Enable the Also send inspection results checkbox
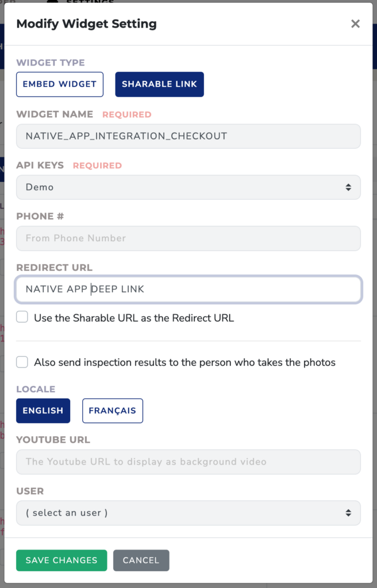This screenshot has height=588, width=377. pyautogui.click(x=22, y=362)
